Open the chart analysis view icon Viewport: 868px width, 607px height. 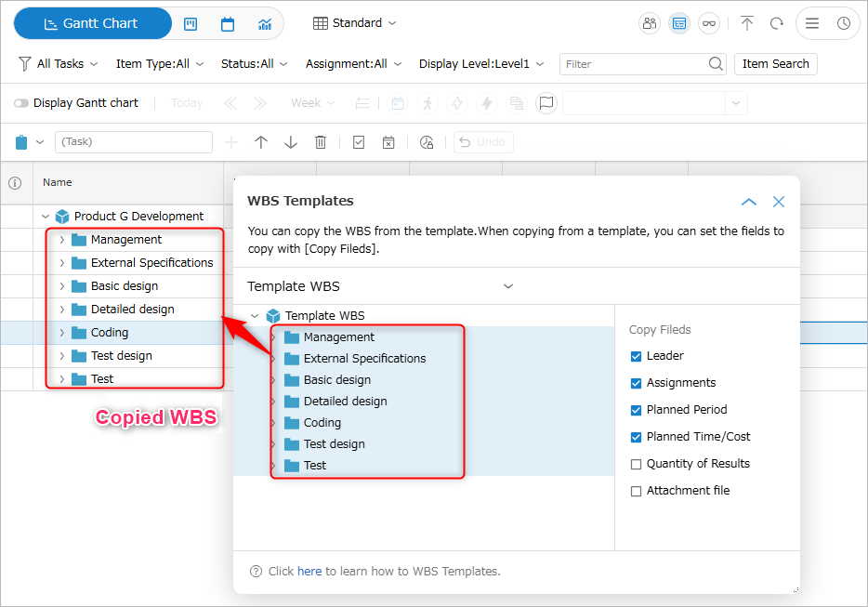265,24
